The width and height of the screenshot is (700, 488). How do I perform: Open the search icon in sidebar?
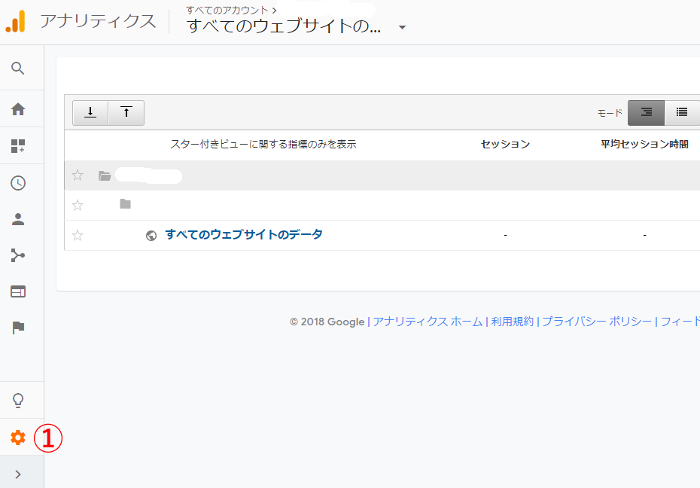tap(18, 68)
